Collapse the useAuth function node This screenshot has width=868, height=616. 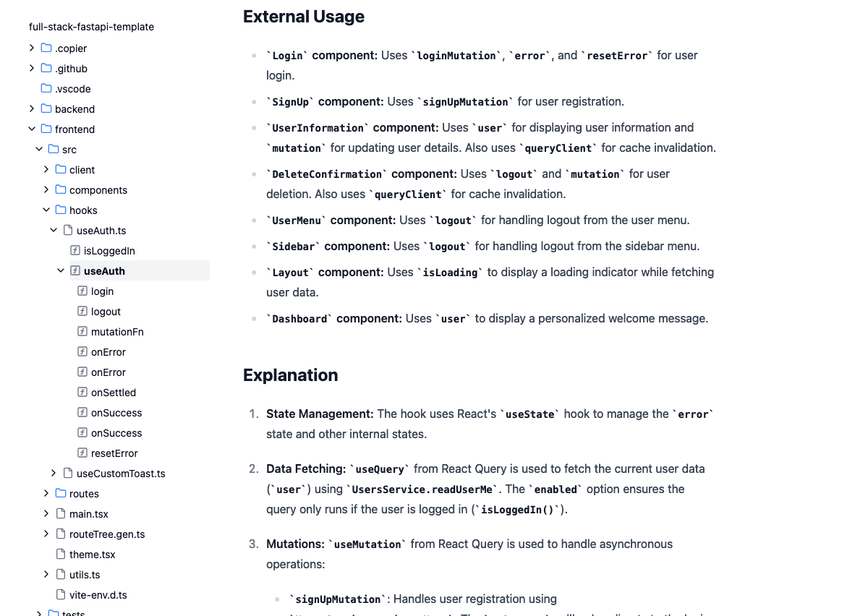tap(61, 271)
